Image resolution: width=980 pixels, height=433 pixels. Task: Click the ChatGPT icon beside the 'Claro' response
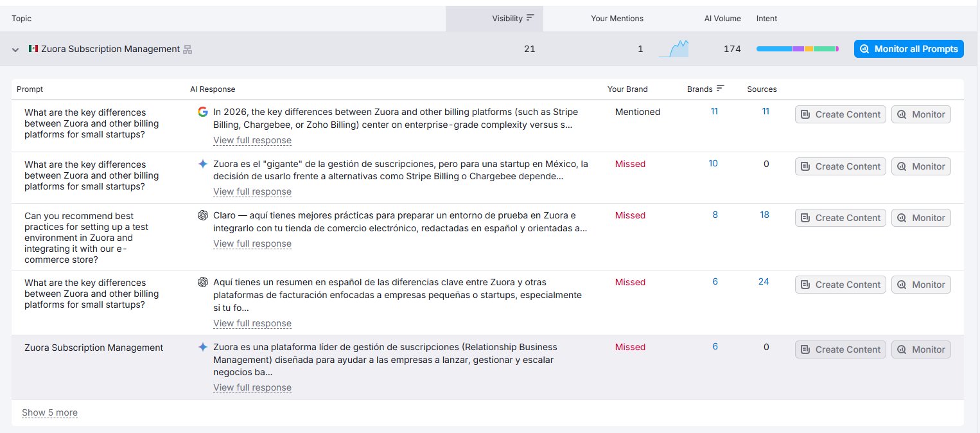point(203,215)
